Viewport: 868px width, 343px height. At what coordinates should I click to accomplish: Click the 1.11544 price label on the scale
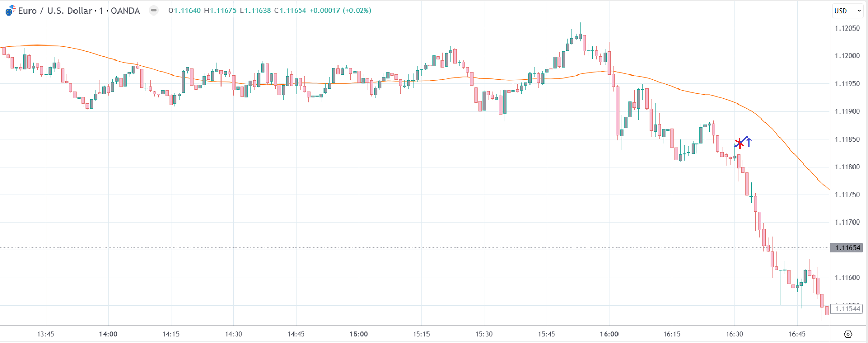tap(847, 309)
